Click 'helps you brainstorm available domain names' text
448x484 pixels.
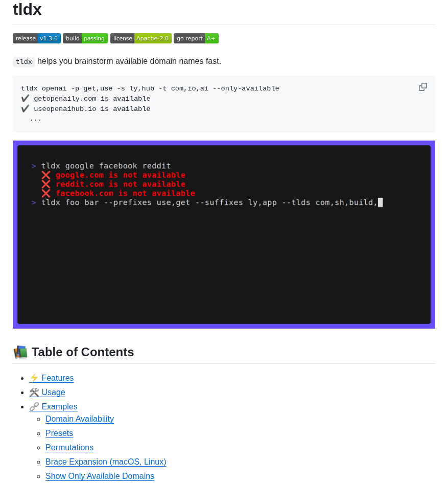129,61
